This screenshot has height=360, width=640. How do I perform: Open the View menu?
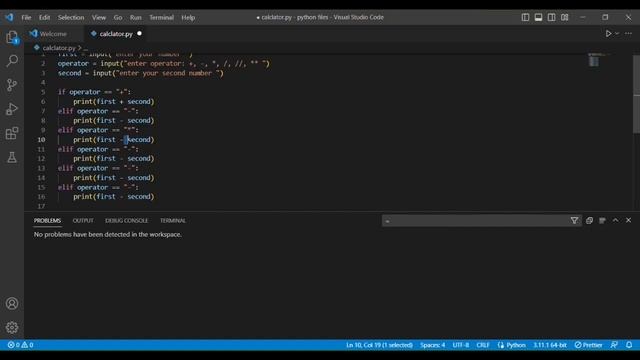click(99, 17)
